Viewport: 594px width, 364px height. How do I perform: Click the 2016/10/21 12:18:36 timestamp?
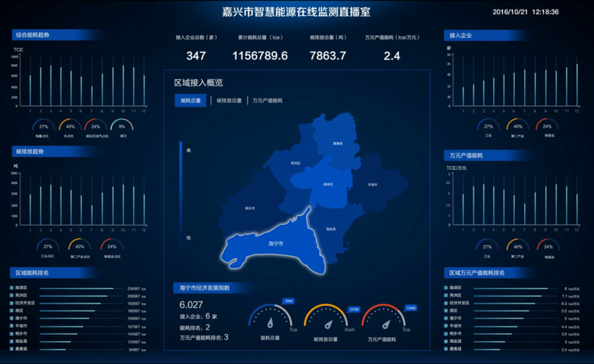(525, 12)
